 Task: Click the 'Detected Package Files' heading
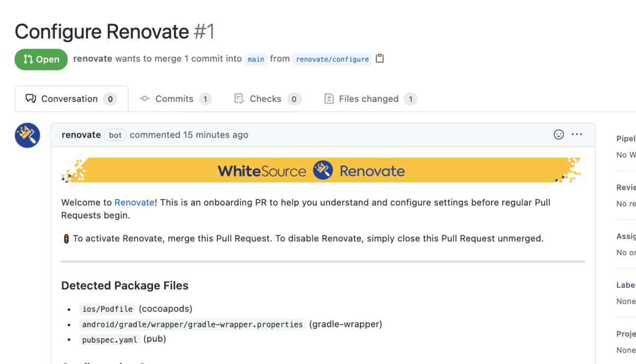coord(125,286)
